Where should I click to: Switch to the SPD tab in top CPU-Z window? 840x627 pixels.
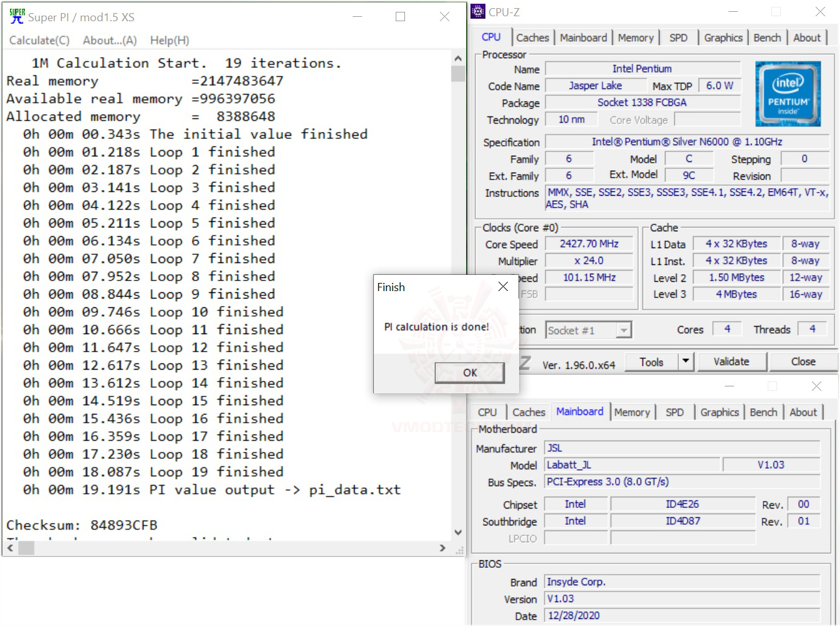pos(679,37)
